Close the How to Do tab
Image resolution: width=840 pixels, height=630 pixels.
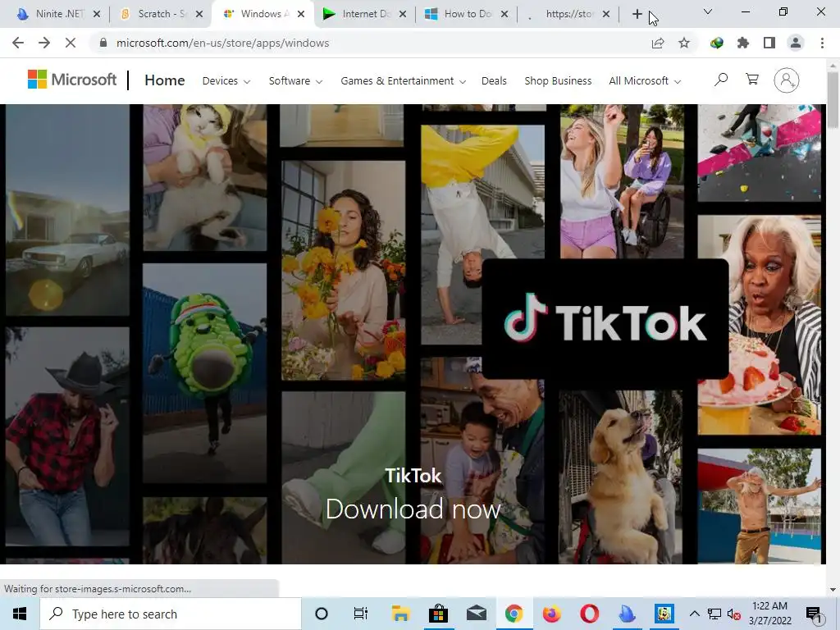504,14
